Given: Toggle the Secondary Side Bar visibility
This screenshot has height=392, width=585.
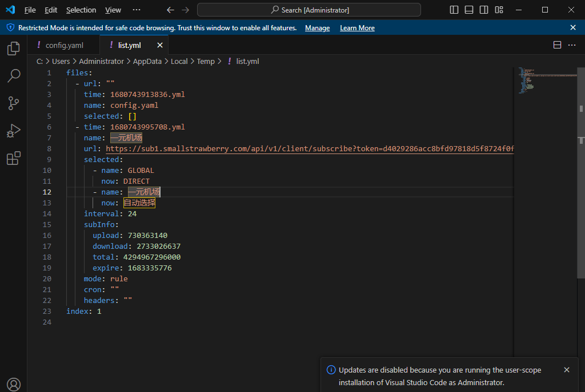Looking at the screenshot, I should (x=484, y=10).
